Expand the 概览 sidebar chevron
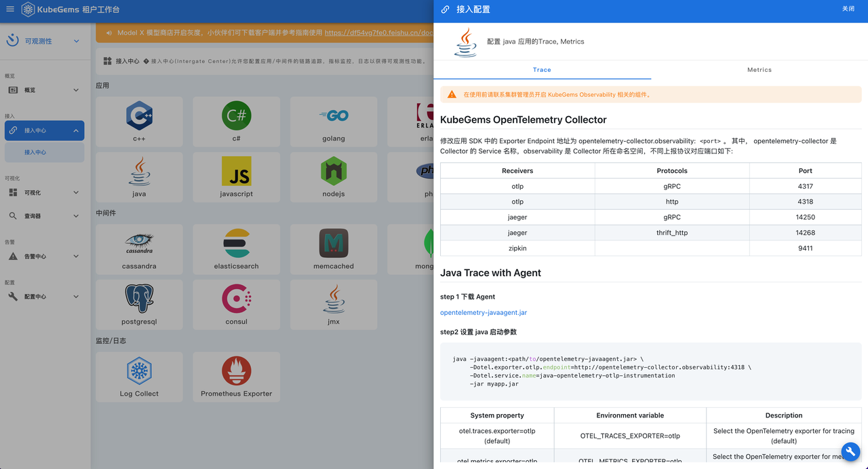 coord(76,90)
